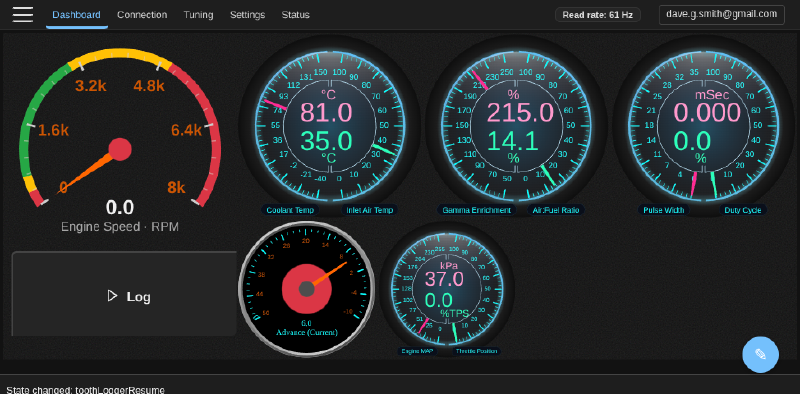Open the Settings tab
The width and height of the screenshot is (800, 394).
(x=247, y=15)
